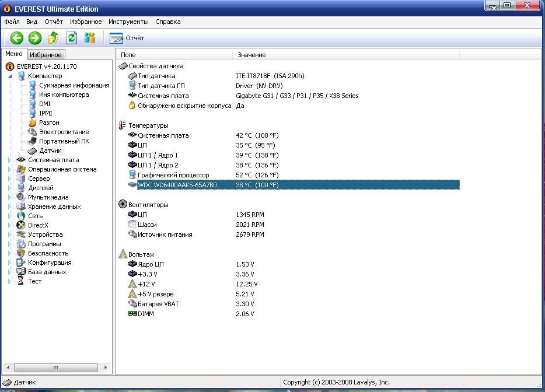545x392 pixels.
Task: Click the Refresh toolbar icon
Action: [x=71, y=38]
